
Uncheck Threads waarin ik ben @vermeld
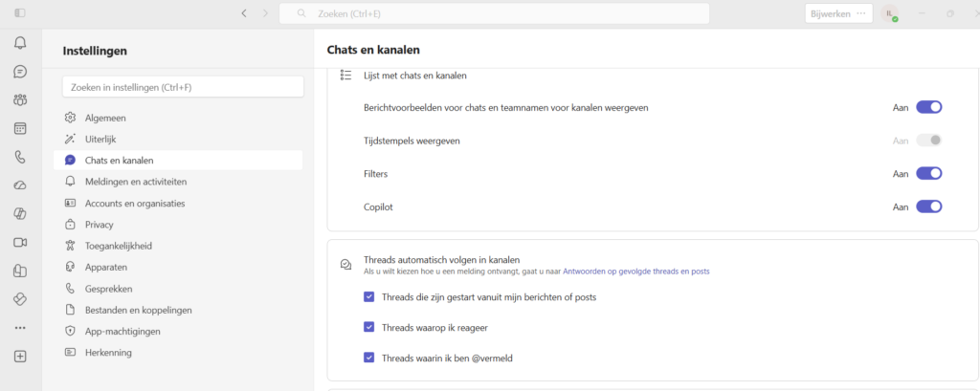coord(369,358)
